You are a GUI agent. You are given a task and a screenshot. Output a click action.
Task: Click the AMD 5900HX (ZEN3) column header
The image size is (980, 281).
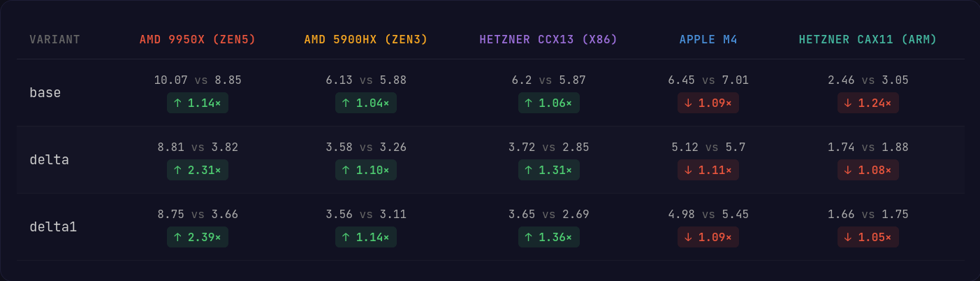pos(365,40)
